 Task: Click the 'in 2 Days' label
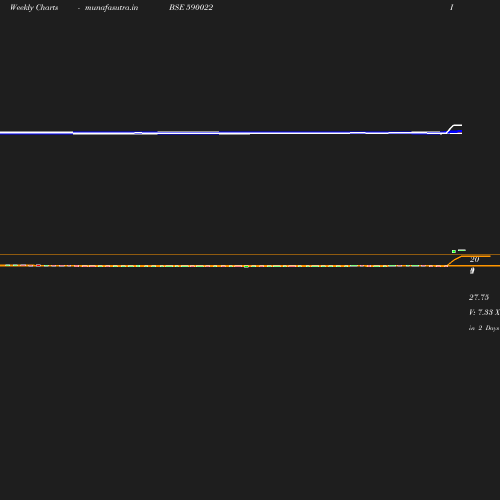pos(484,328)
